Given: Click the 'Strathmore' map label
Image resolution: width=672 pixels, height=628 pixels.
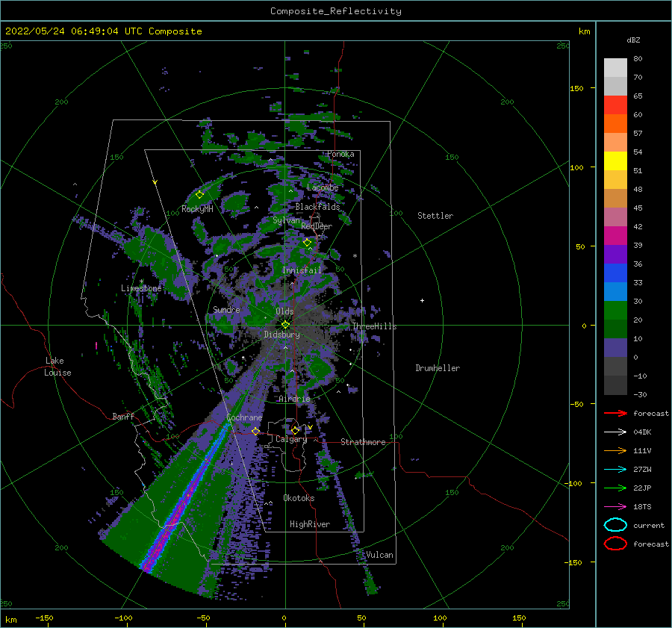Looking at the screenshot, I should 363,442.
